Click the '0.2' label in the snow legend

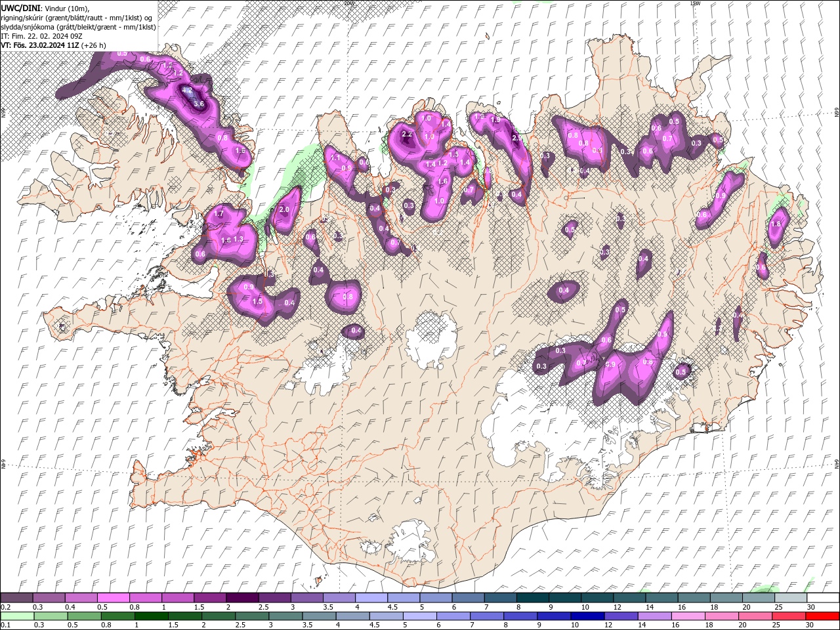click(x=5, y=607)
